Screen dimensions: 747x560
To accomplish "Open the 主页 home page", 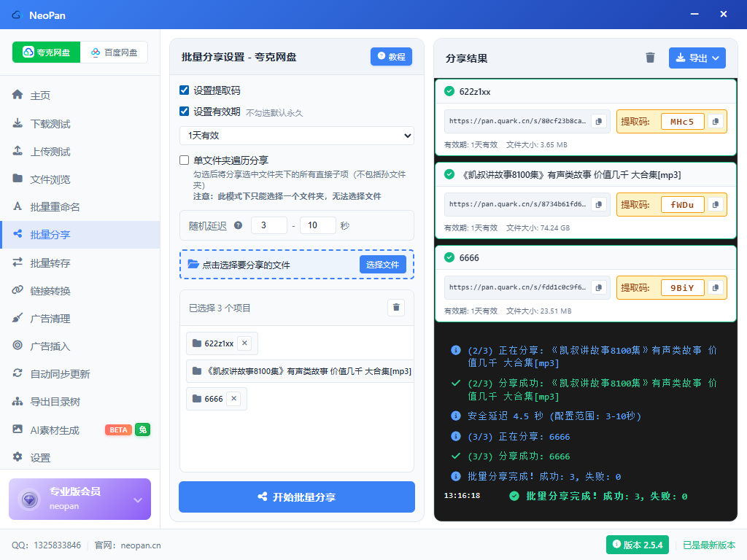I will click(80, 96).
